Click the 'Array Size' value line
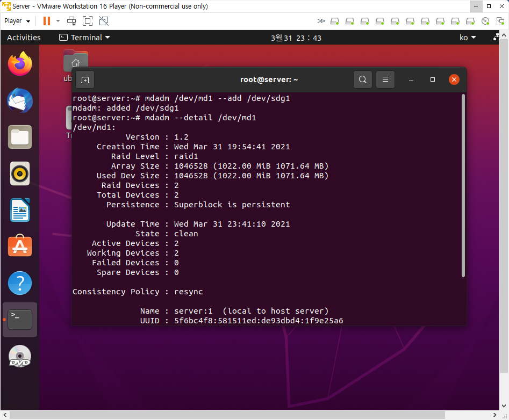This screenshot has width=509, height=420. pos(220,166)
